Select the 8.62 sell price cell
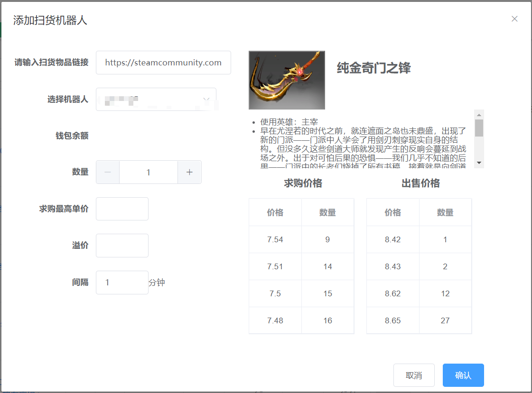Screen dimensions: 532x393 point(393,293)
